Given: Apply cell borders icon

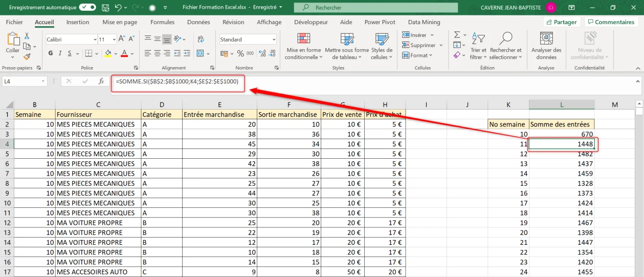Looking at the screenshot, I should click(88, 53).
